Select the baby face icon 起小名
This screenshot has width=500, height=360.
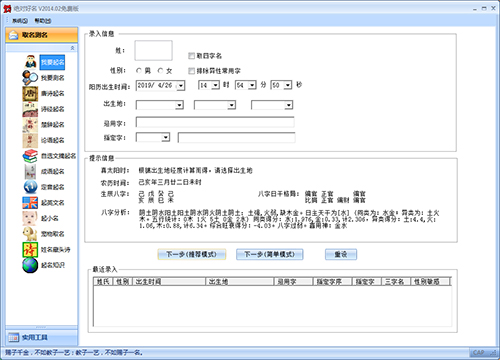pos(30,218)
